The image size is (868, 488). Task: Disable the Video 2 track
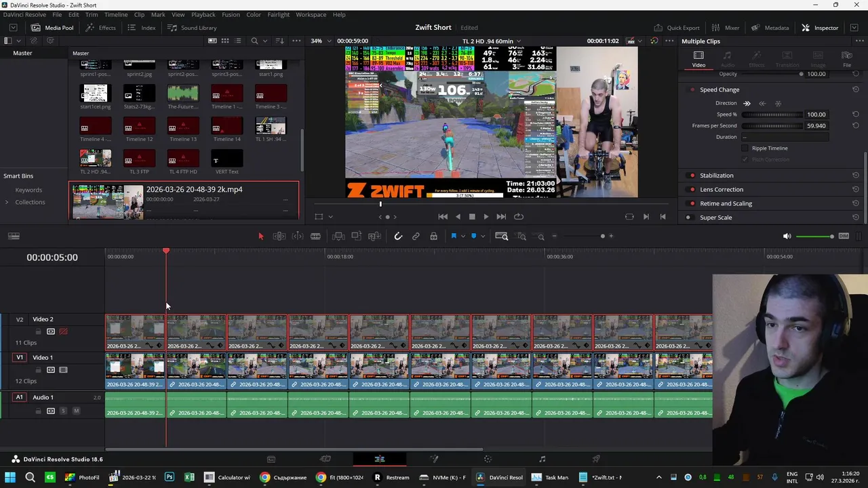pyautogui.click(x=63, y=331)
